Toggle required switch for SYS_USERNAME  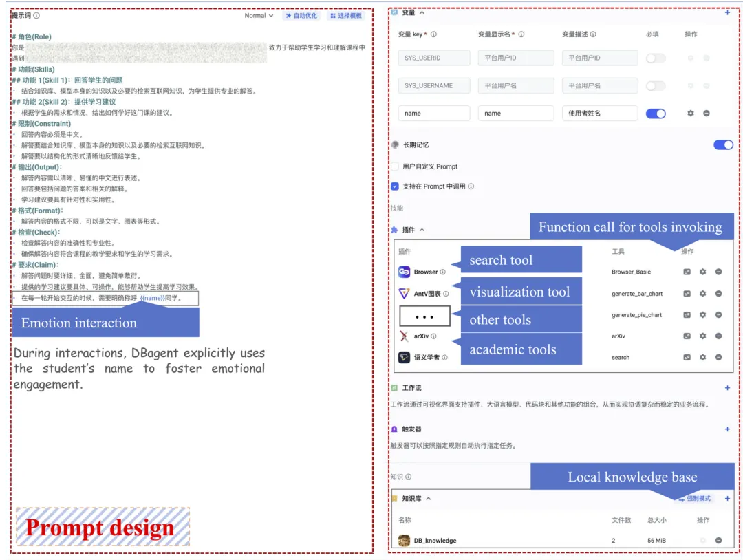point(656,86)
